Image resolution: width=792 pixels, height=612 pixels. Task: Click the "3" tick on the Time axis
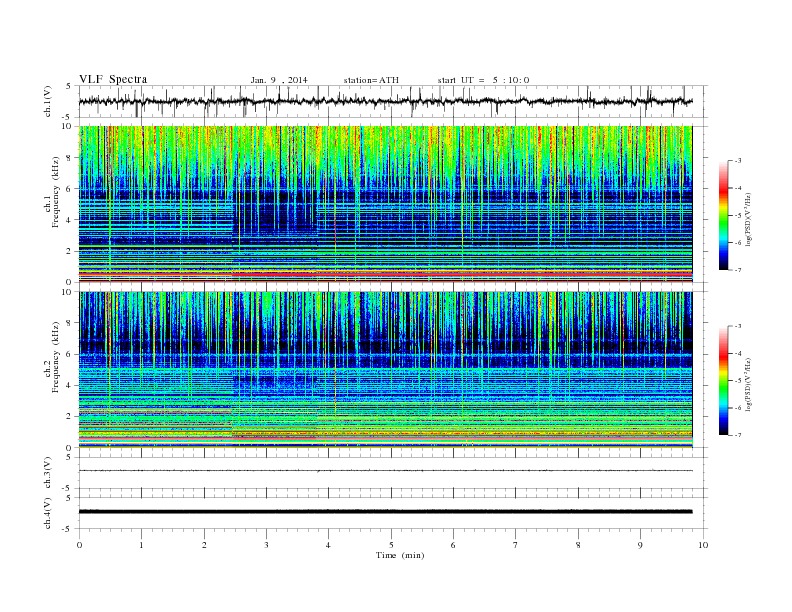click(x=266, y=545)
